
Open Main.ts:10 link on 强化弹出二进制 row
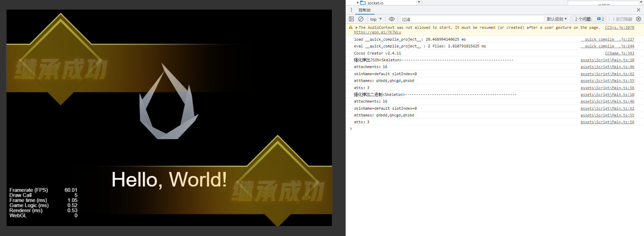click(x=607, y=94)
